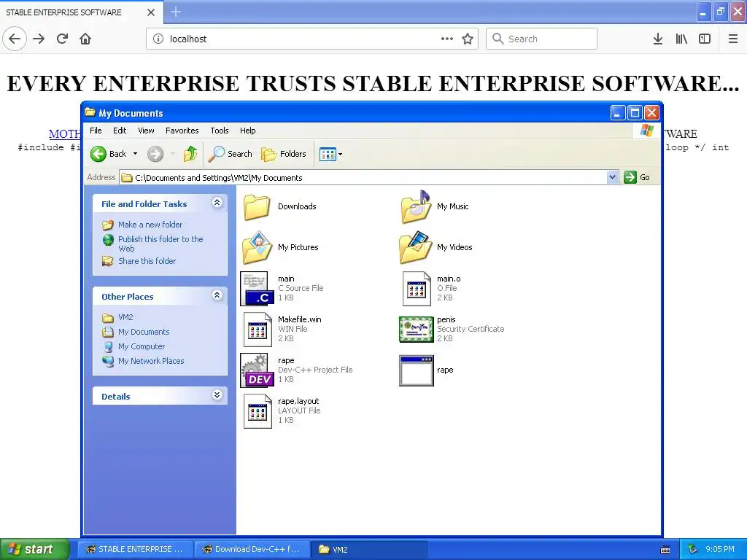Go back in the browser
The image size is (747, 560).
tap(15, 39)
